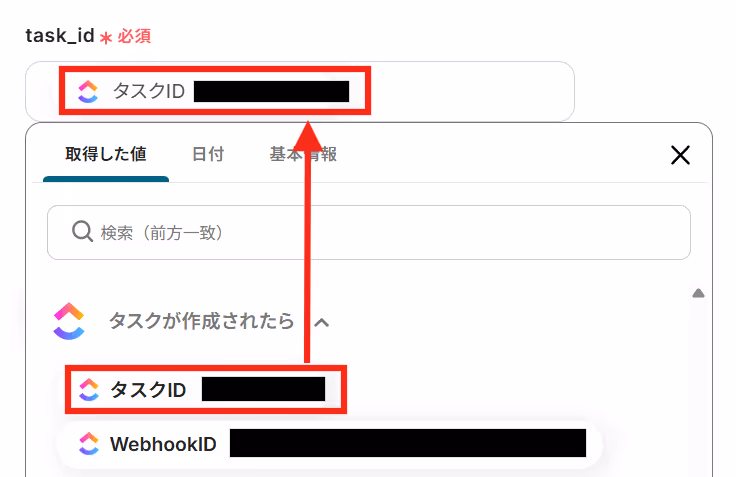Click the magnifier icon in the search box
Viewport: 736px width, 477px height.
[82, 231]
